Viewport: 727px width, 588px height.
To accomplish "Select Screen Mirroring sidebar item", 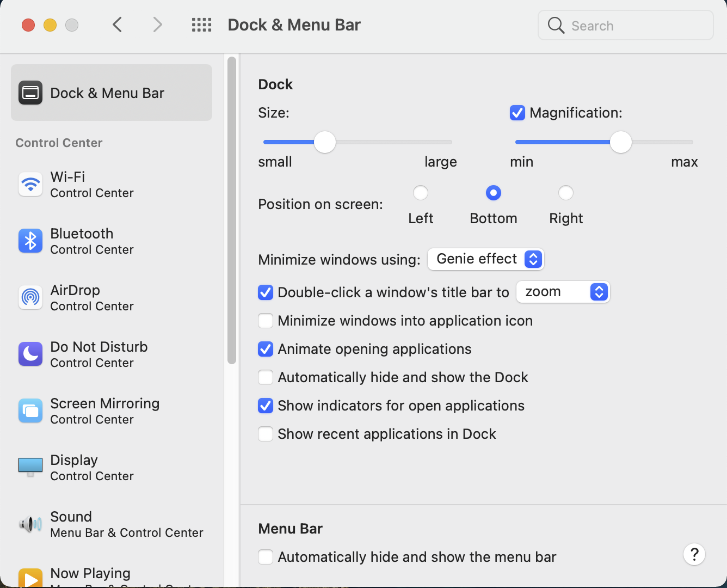I will click(112, 411).
